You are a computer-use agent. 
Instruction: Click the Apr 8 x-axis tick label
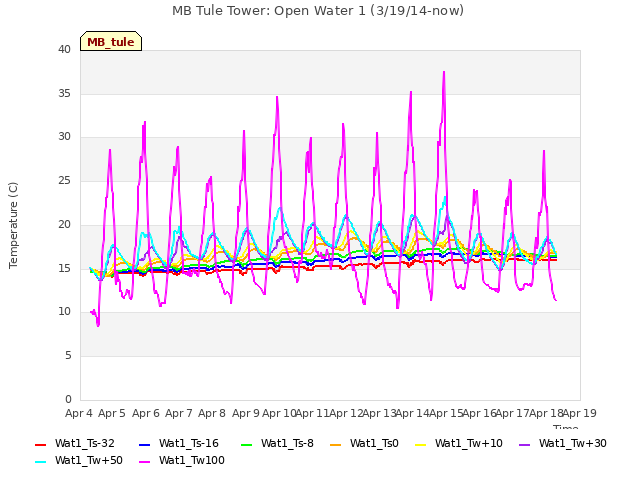pos(212,413)
